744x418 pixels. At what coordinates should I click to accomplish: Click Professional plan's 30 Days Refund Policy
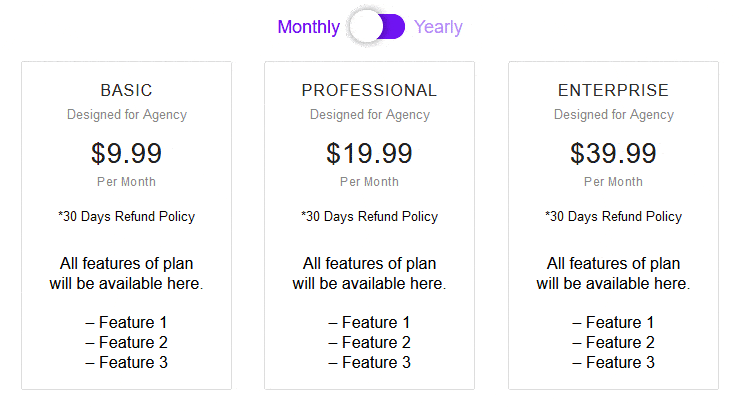[370, 216]
